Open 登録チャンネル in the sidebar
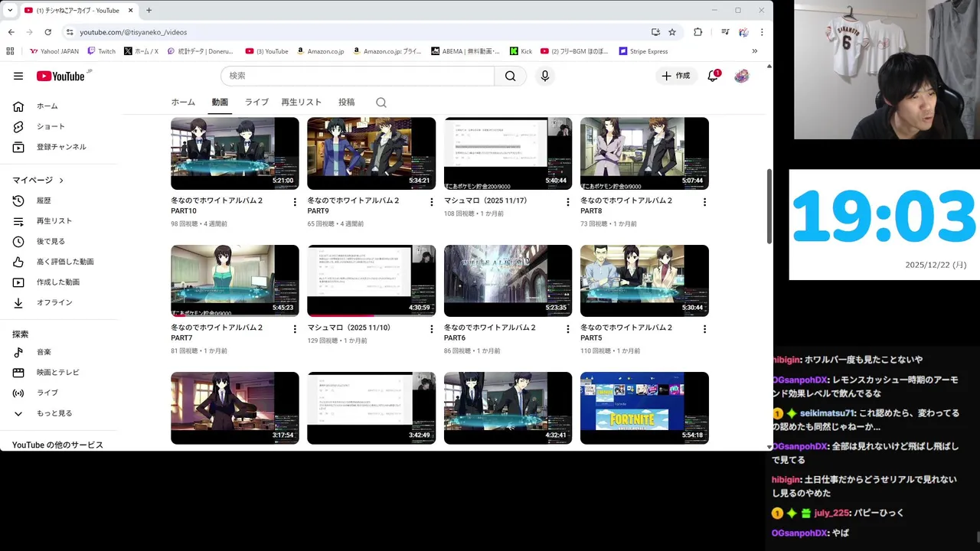The width and height of the screenshot is (980, 551). (x=61, y=147)
